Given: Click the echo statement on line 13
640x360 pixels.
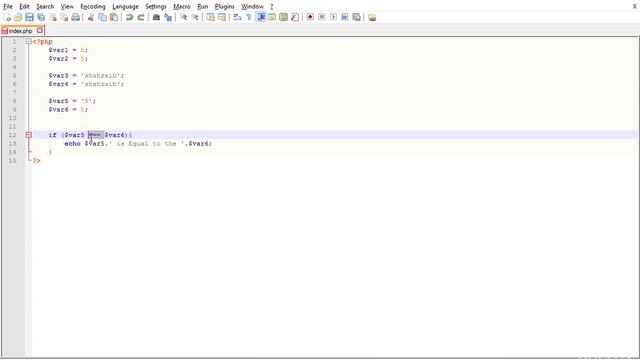Looking at the screenshot, I should (138, 144).
